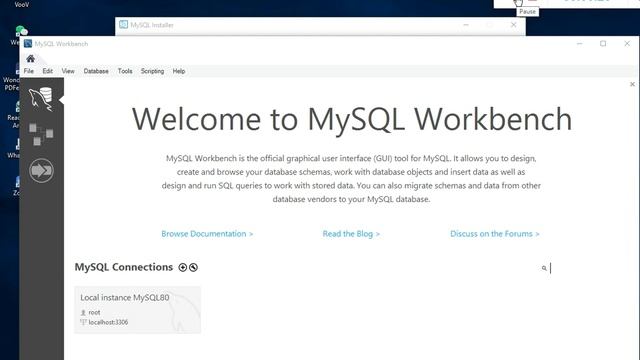Click the connection search magnifier icon
The image size is (640, 360).
[544, 268]
